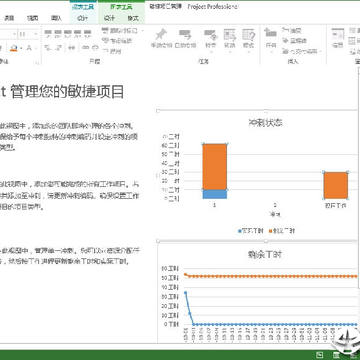360x360 pixels.
Task: Open the Chart Tools 设计 tab
Action: [x=109, y=18]
